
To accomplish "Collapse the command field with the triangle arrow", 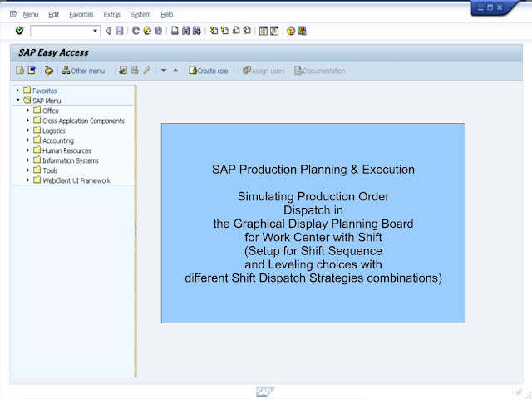I will [108, 32].
